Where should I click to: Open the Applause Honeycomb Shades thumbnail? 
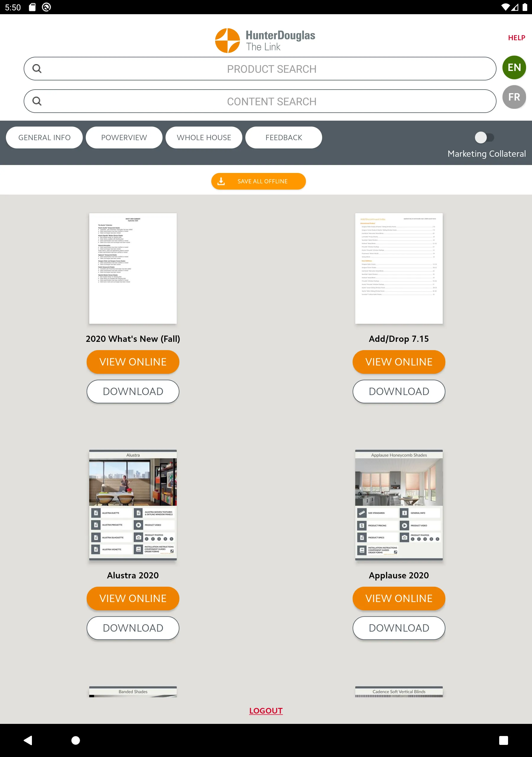[x=399, y=505]
